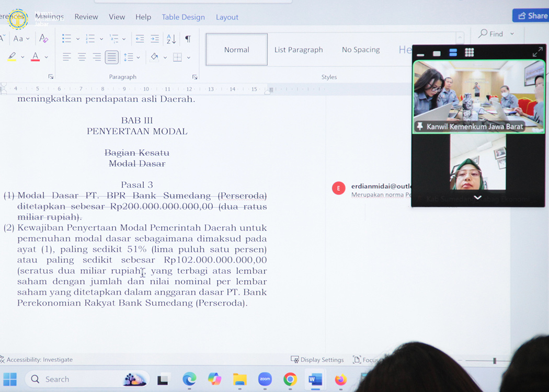Open the erdianmidai comment in the margin
This screenshot has height=392, width=549.
[x=372, y=190]
